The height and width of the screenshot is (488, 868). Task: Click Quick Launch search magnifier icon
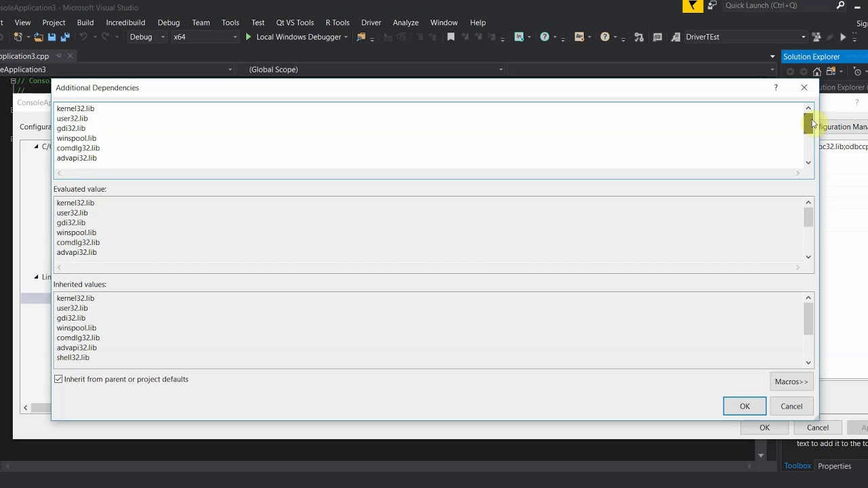pyautogui.click(x=841, y=5)
